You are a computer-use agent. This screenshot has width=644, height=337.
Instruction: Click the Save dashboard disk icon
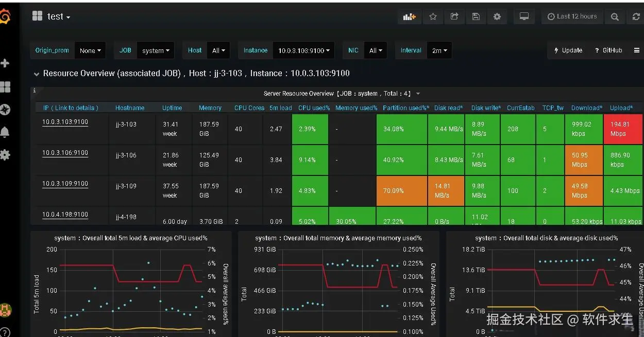(476, 17)
